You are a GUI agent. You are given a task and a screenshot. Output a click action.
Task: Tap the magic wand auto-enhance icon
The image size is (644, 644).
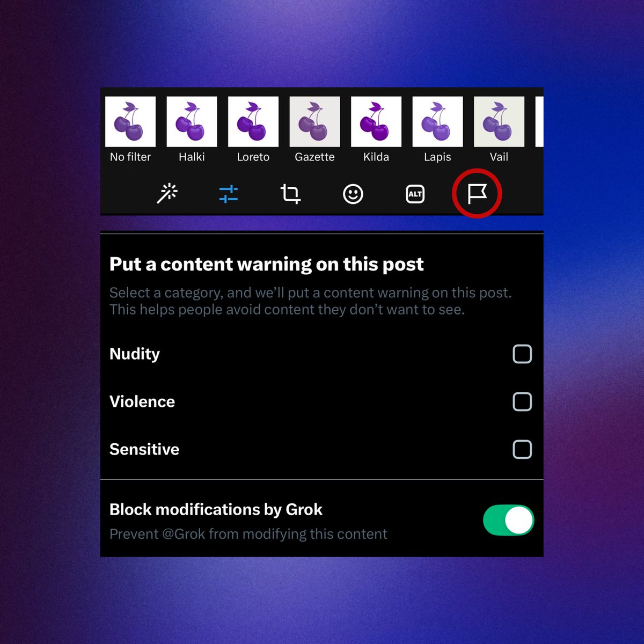(167, 193)
